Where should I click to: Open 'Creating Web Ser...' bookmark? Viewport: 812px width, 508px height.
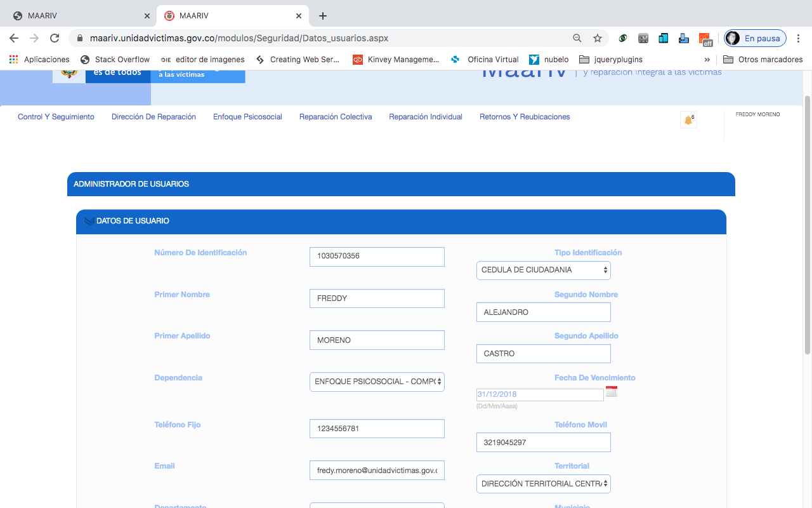click(x=298, y=59)
